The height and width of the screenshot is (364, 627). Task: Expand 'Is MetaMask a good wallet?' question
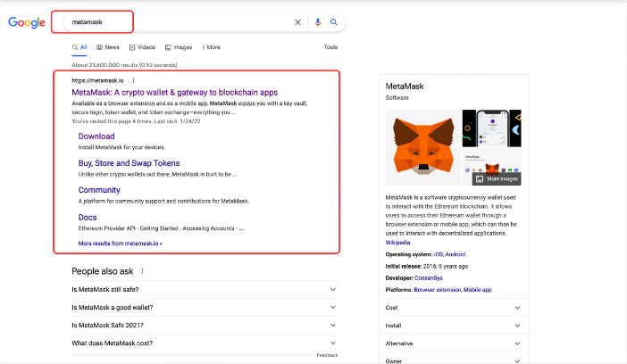pos(205,308)
